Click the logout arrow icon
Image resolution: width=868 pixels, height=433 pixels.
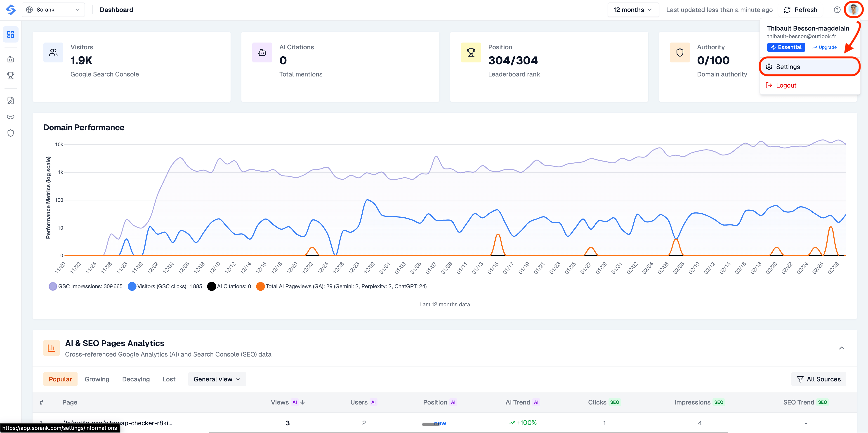point(769,85)
